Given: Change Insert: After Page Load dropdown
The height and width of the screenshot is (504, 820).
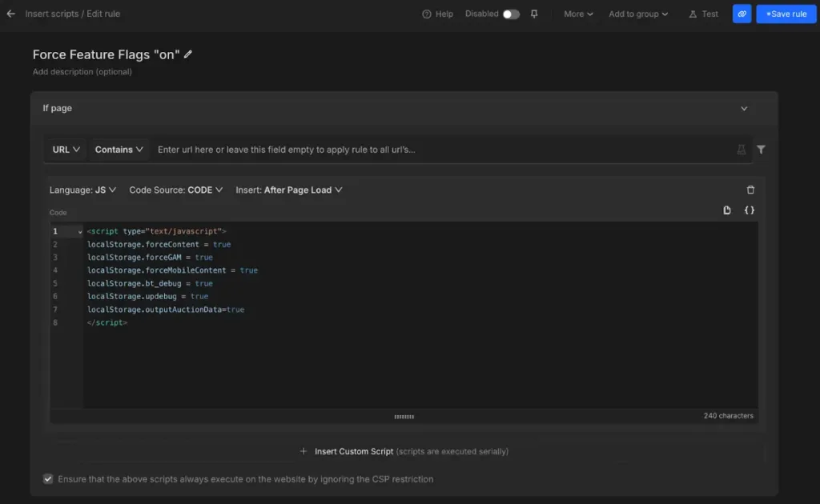Looking at the screenshot, I should tap(288, 190).
